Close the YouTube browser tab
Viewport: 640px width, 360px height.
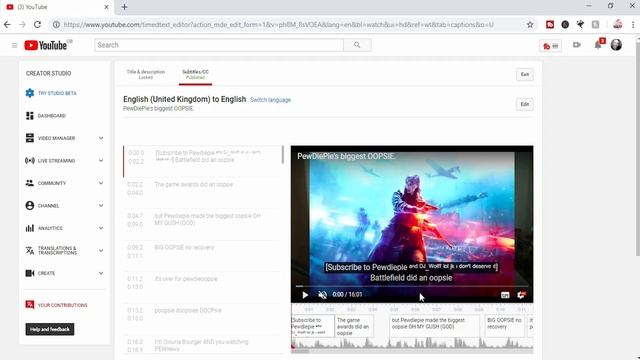coord(106,7)
